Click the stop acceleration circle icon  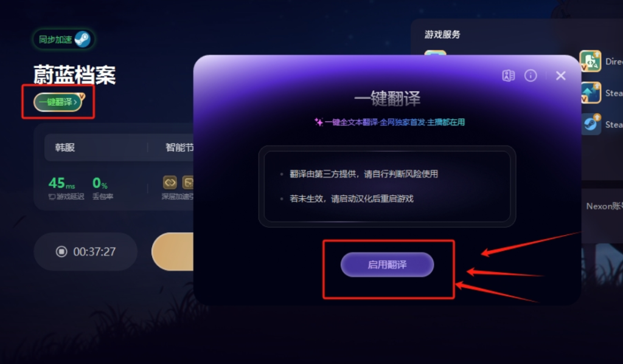coord(61,252)
